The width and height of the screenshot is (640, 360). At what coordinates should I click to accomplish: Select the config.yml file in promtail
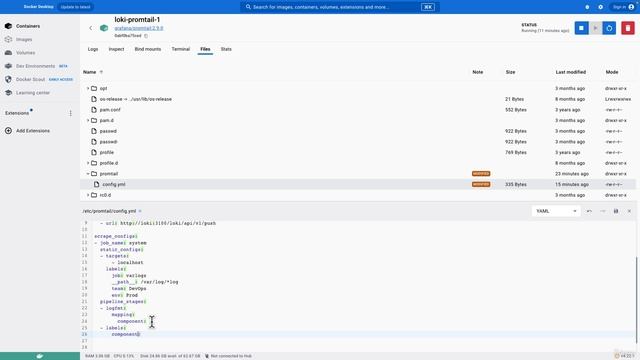pos(114,184)
